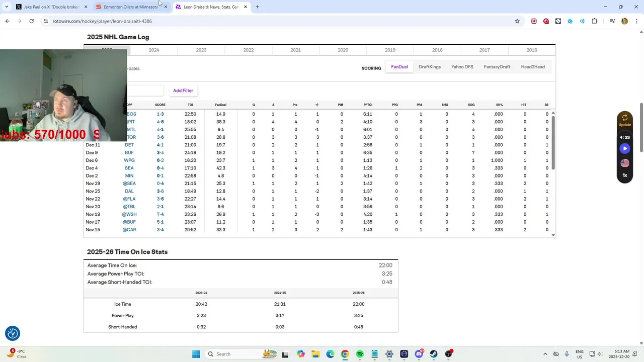Choose FantasyDraft scoring
Image resolution: width=644 pixels, height=362 pixels.
(497, 67)
